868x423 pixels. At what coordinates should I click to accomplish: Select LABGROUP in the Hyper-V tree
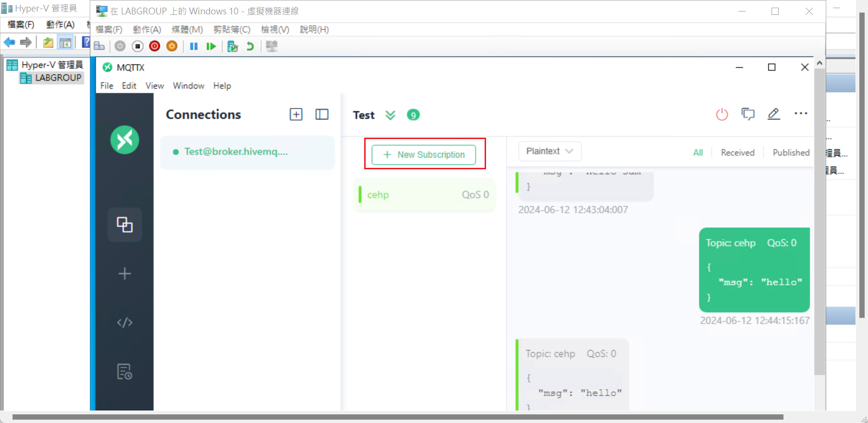(x=58, y=78)
